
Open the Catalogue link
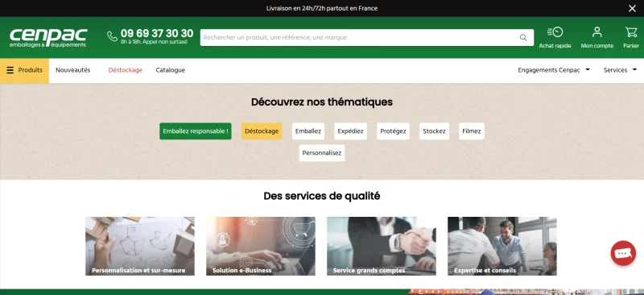[171, 70]
